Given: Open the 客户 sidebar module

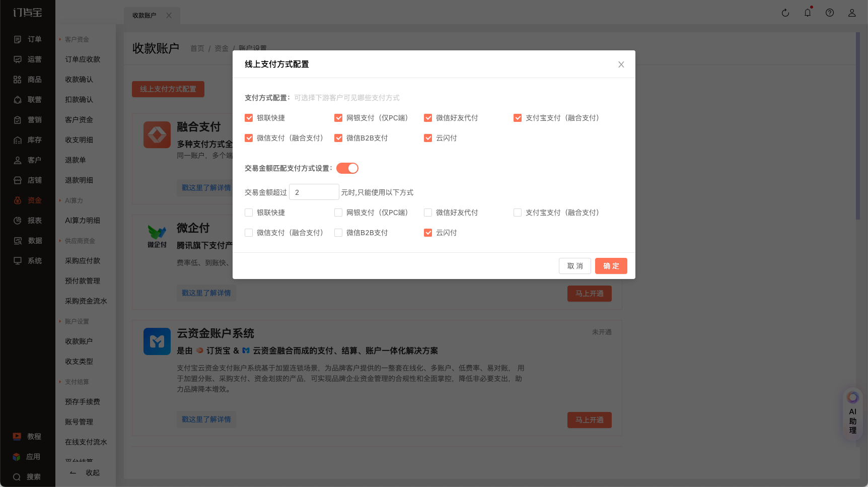Looking at the screenshot, I should pos(28,160).
